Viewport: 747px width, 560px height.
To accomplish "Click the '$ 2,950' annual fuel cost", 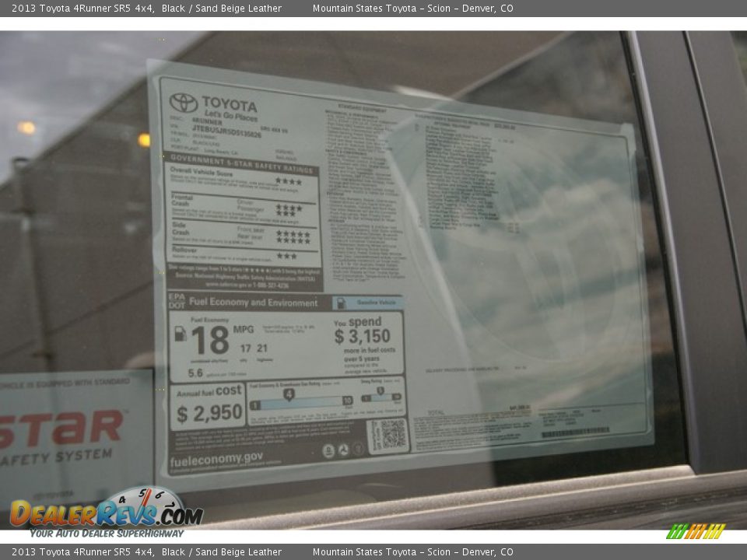I will tap(209, 413).
